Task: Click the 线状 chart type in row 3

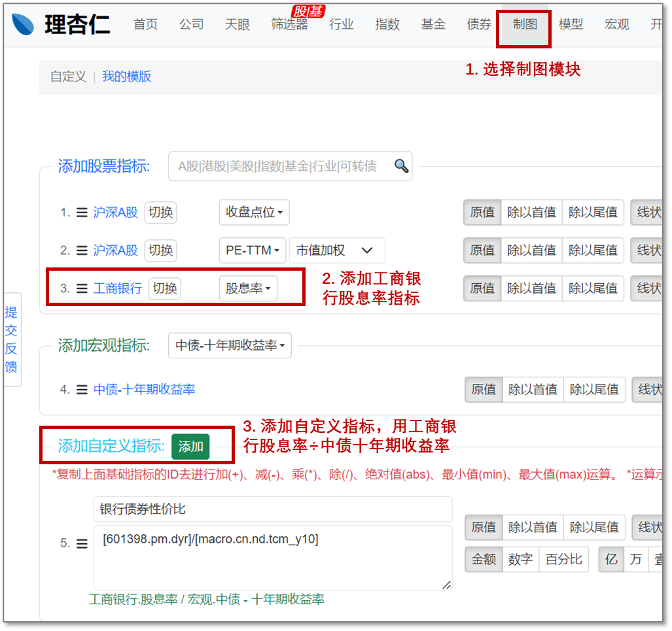Action: pos(647,288)
